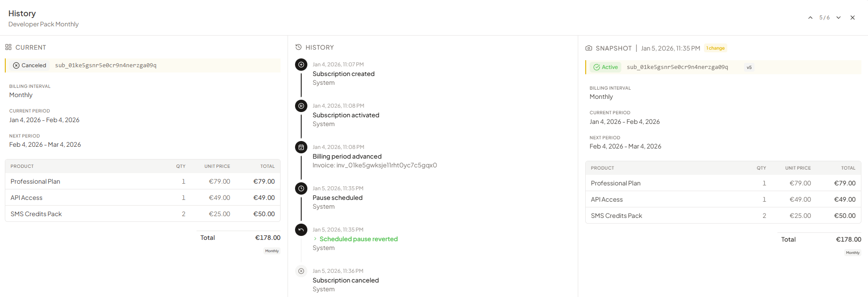Click the Subscription activated play icon

301,106
